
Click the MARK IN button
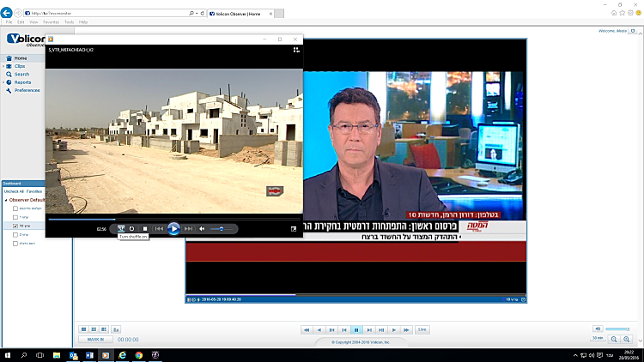pos(95,340)
